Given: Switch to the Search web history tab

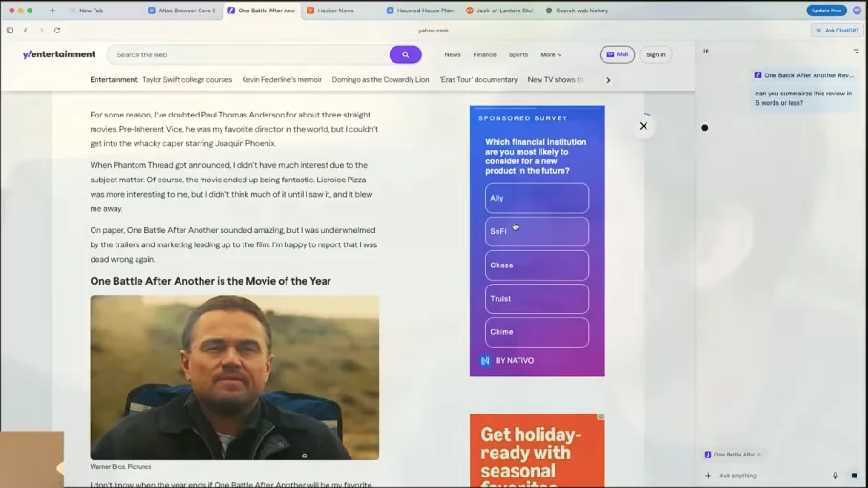Looking at the screenshot, I should click(x=581, y=11).
